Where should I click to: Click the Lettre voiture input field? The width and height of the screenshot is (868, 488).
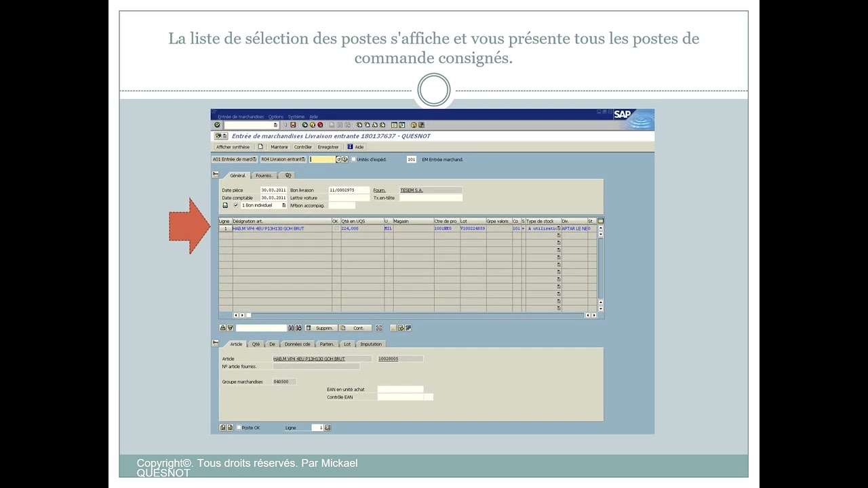tap(349, 198)
